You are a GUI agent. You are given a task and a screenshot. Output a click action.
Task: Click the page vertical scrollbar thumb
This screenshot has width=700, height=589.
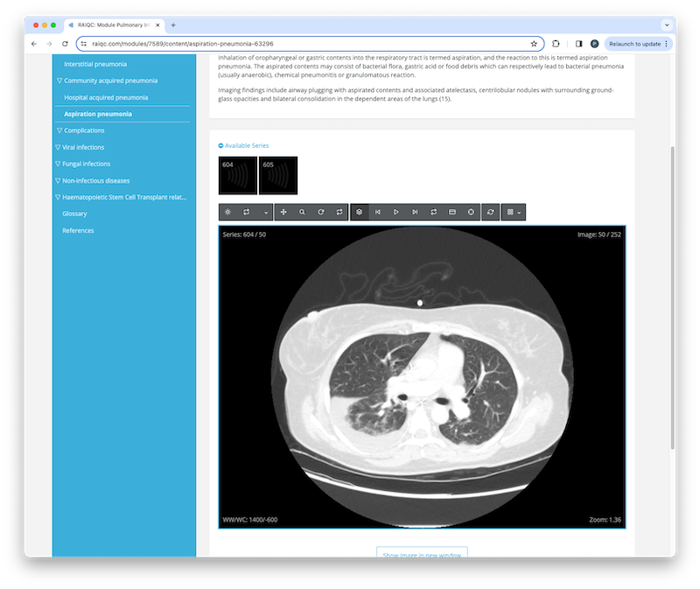click(672, 298)
